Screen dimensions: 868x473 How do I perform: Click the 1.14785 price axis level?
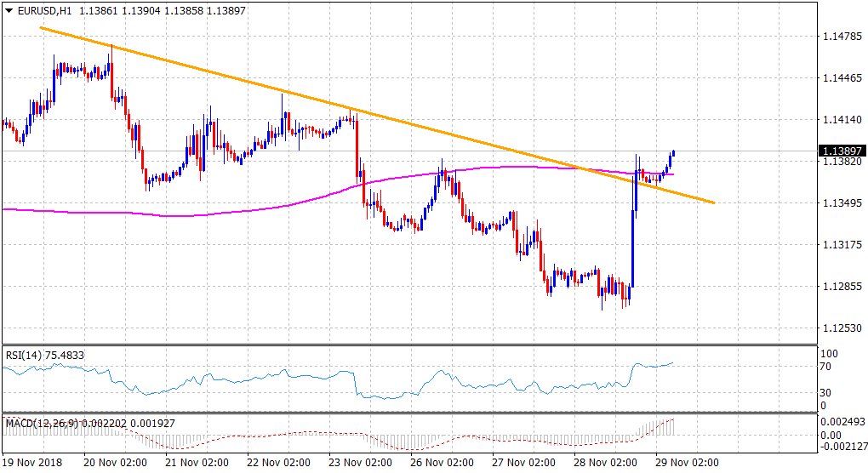point(842,37)
